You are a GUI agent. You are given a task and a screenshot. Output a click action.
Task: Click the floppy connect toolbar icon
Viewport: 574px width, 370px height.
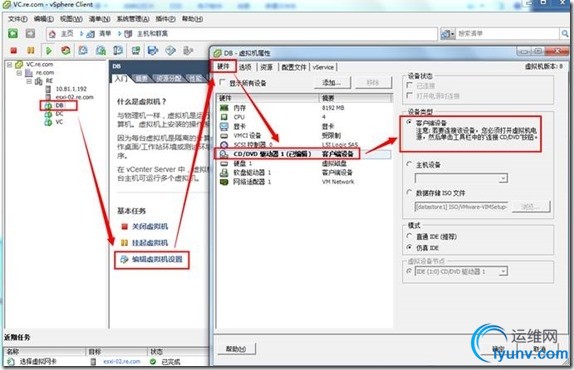153,50
